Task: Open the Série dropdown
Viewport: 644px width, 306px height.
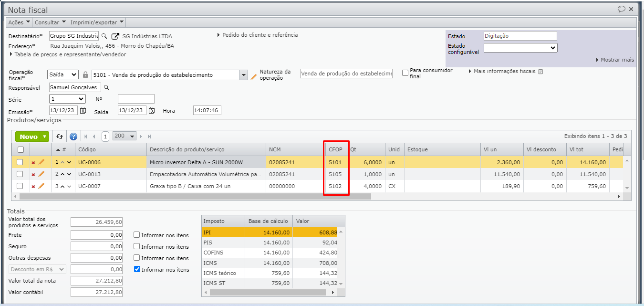Action: point(67,99)
